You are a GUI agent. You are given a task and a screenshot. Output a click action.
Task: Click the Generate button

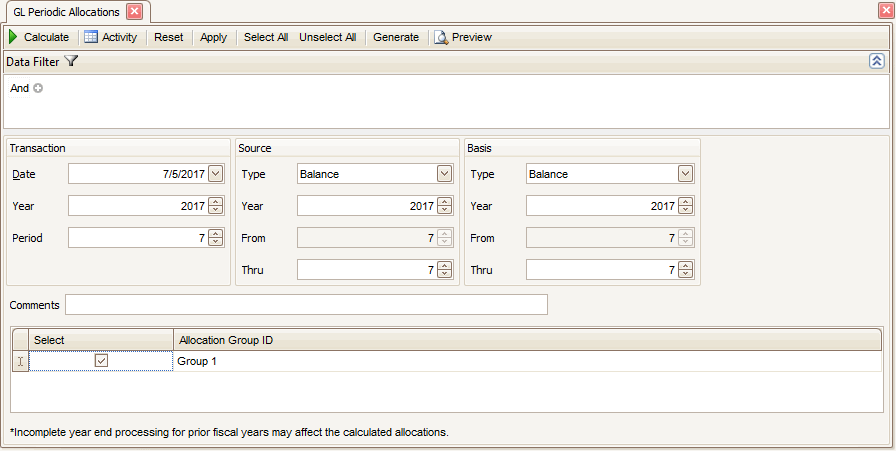pos(396,37)
